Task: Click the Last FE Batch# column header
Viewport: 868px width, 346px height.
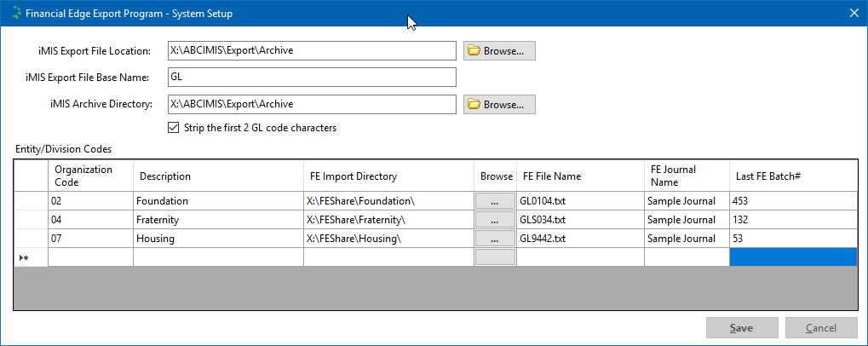Action: click(792, 176)
